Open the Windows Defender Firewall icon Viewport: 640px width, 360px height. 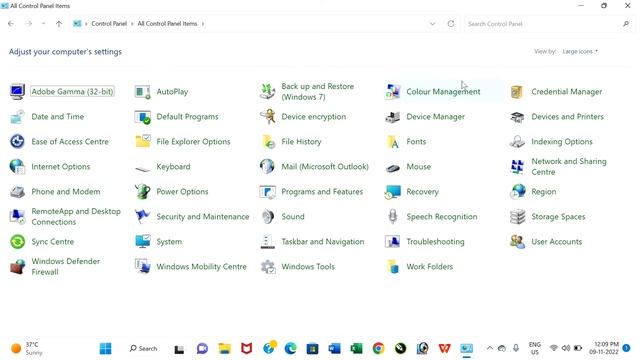point(18,267)
